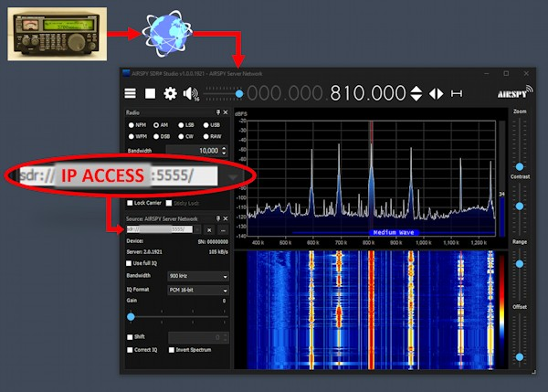This screenshot has width=548, height=392.
Task: Check the Use full IQ option
Action: click(x=130, y=263)
